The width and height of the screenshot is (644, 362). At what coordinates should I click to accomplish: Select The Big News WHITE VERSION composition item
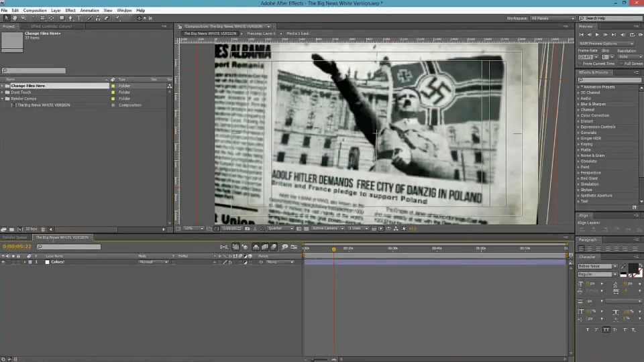tap(43, 105)
